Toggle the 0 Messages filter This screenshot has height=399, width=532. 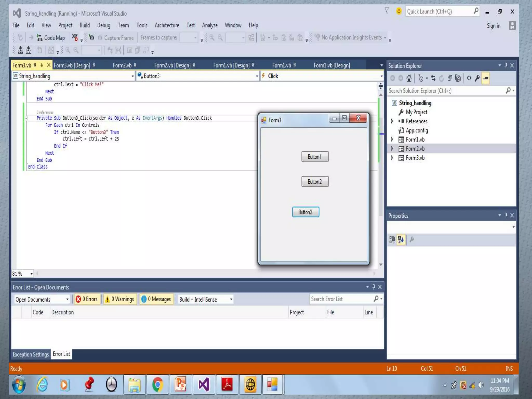pos(156,299)
